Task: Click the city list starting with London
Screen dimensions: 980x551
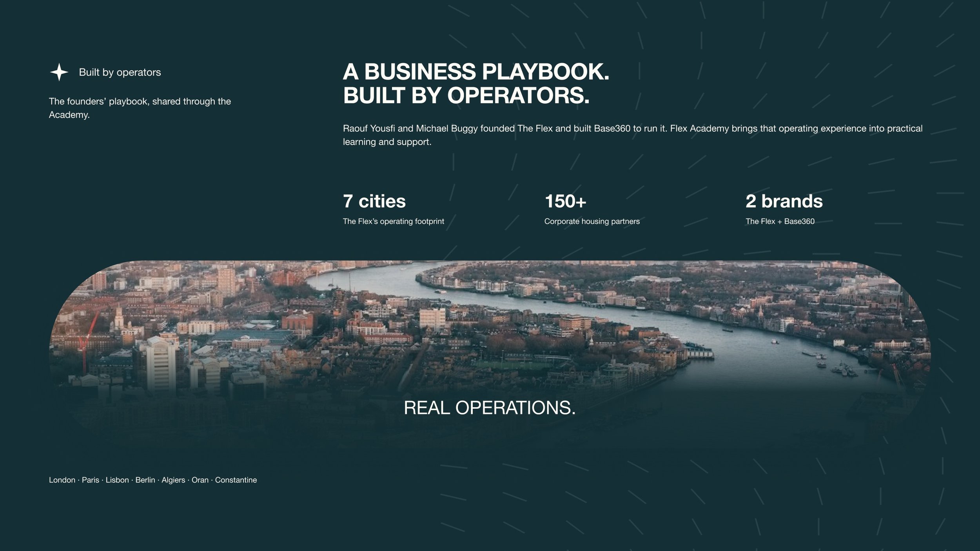Action: (153, 480)
